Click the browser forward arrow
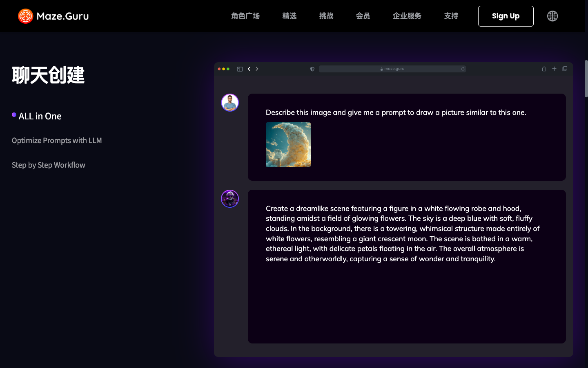 [257, 69]
